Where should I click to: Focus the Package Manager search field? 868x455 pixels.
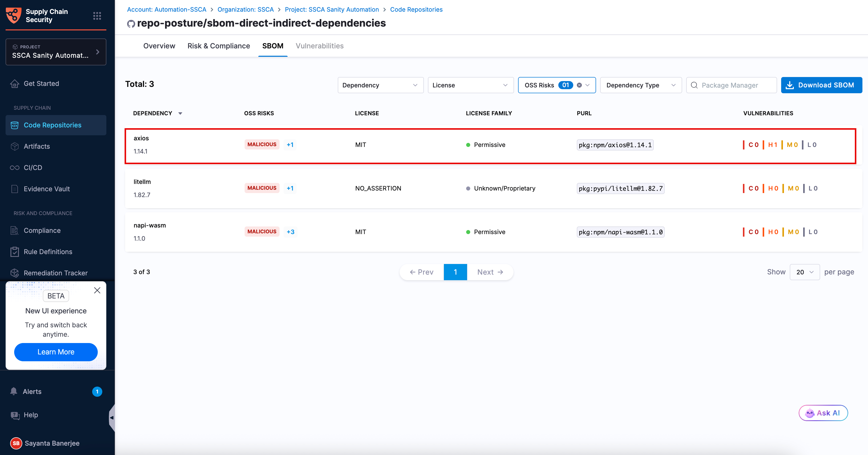731,85
